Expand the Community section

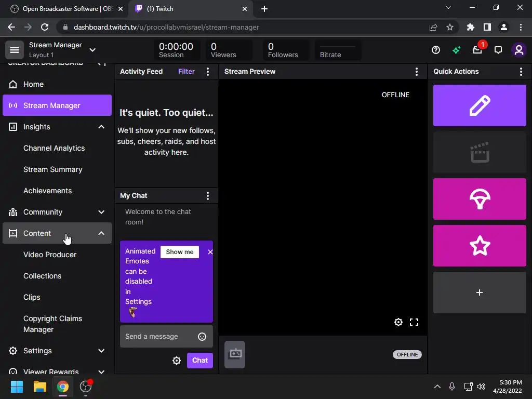pyautogui.click(x=101, y=212)
